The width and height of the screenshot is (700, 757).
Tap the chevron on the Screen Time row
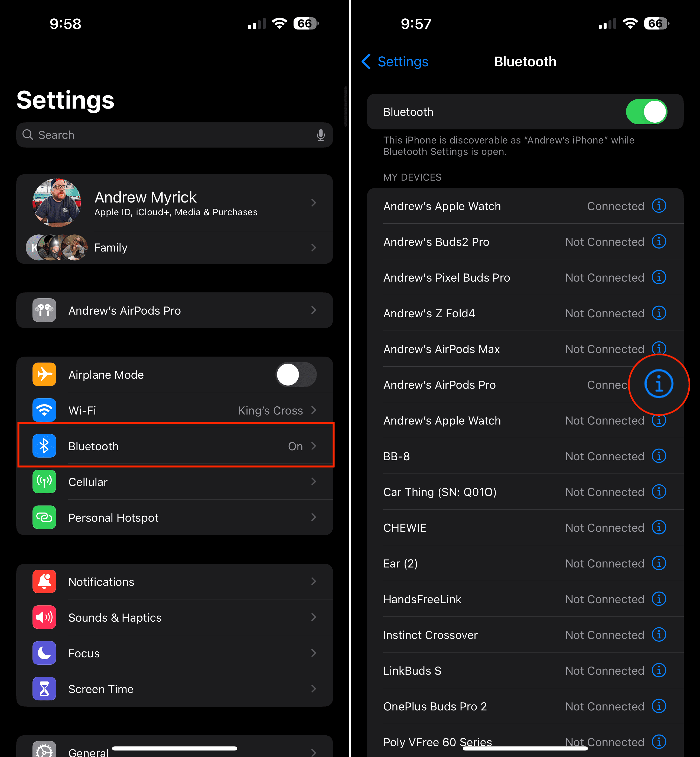(x=314, y=689)
